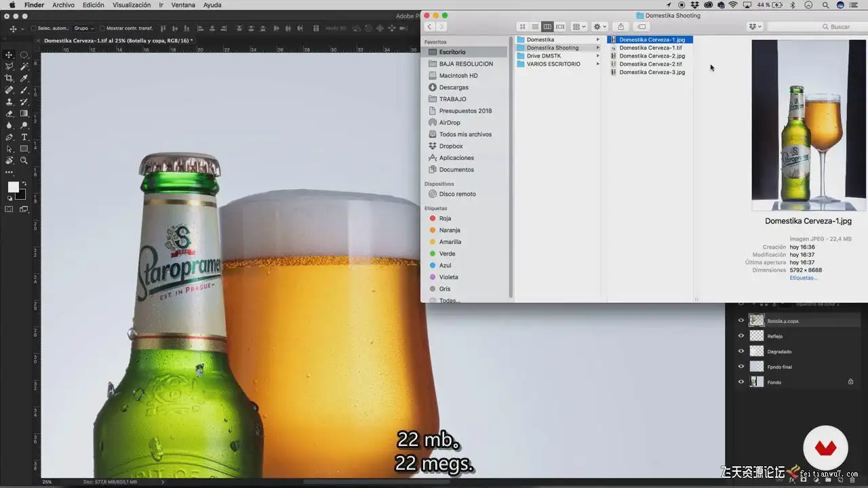Hide the Reflejo layer
This screenshot has width=868, height=488.
point(741,336)
